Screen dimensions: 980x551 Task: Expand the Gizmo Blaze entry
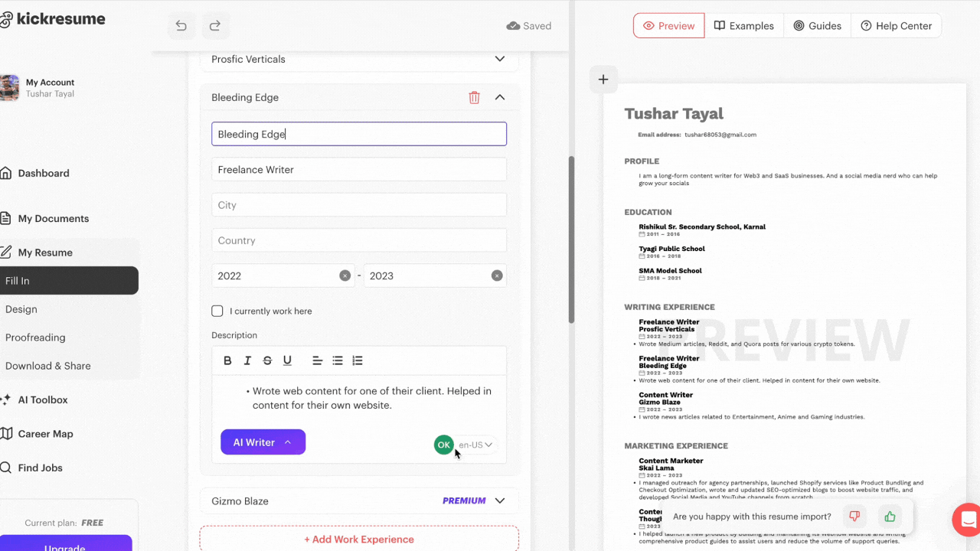tap(500, 500)
